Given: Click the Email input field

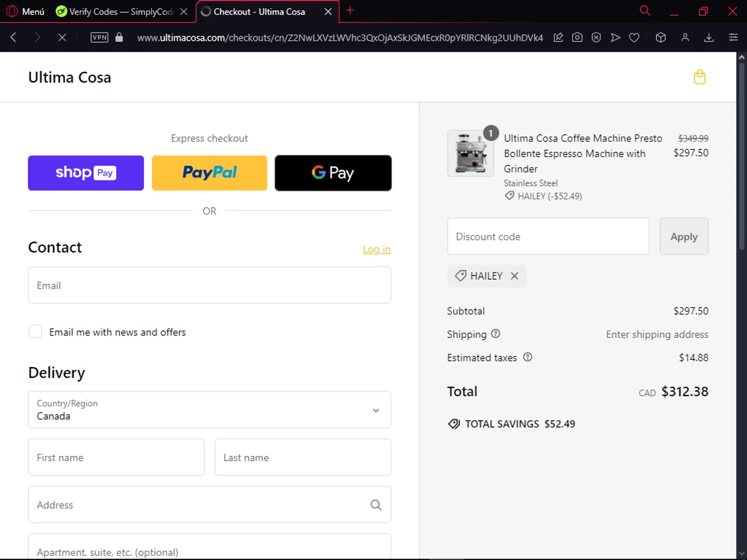Looking at the screenshot, I should click(x=210, y=285).
